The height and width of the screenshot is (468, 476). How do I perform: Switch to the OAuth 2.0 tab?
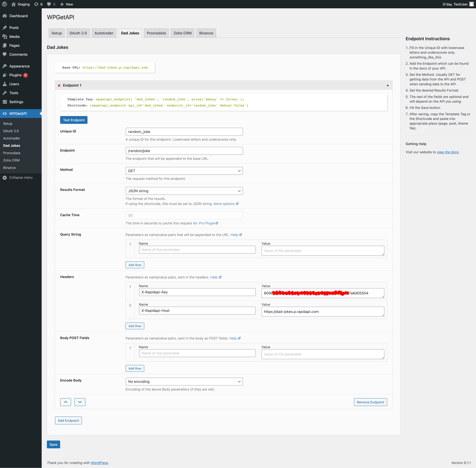coord(78,33)
